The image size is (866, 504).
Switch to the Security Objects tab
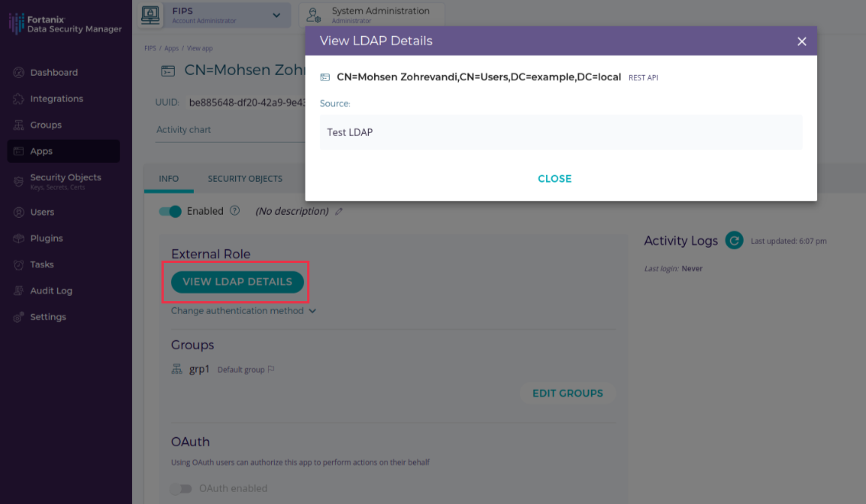click(245, 179)
